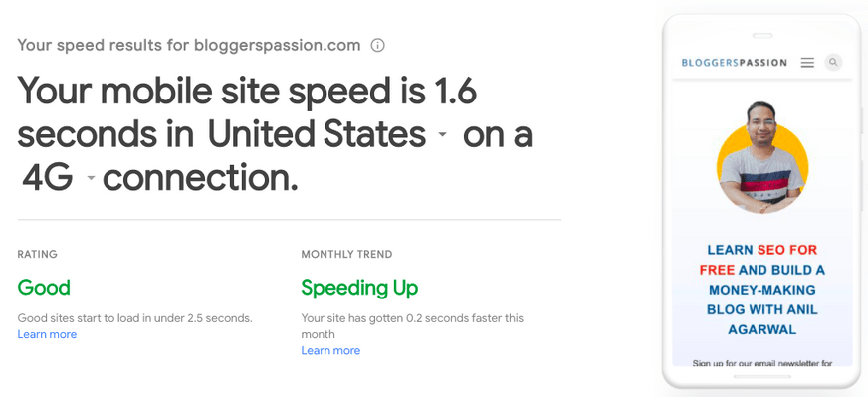Tap the phone home bar at the bottom

(762, 377)
